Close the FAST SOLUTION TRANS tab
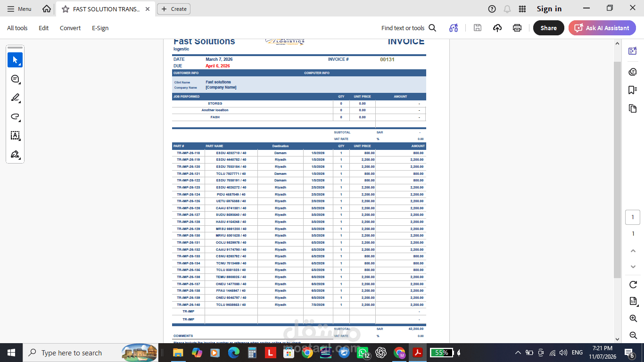 coord(148,9)
